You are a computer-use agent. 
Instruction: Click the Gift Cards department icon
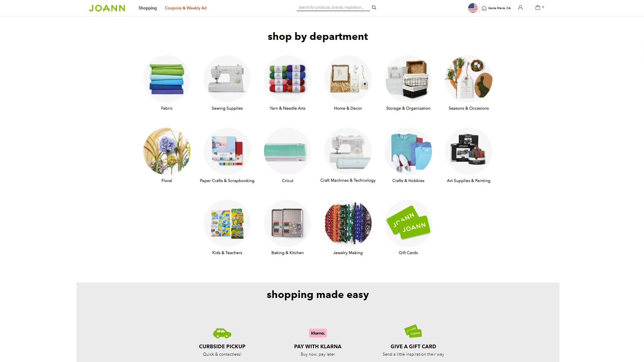(x=408, y=224)
